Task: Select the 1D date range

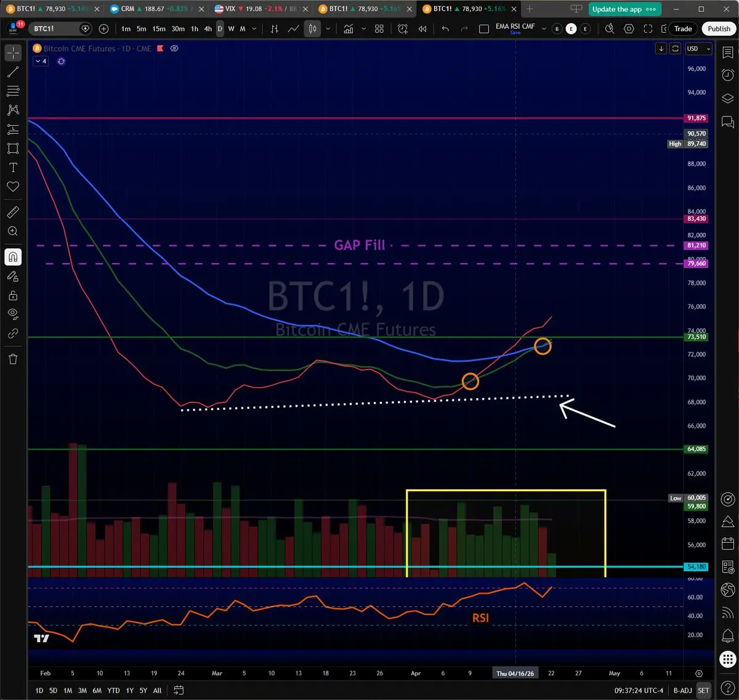Action: tap(39, 691)
